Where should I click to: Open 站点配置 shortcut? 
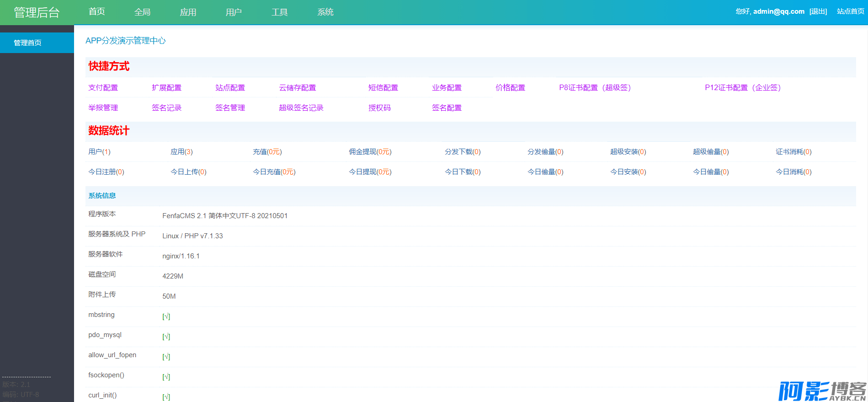pyautogui.click(x=230, y=87)
